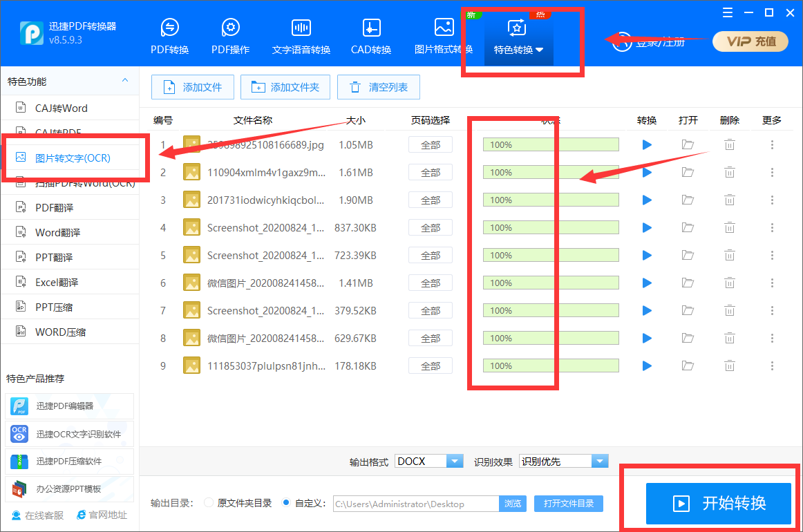
Task: Open the PDF操作 tool
Action: point(229,31)
